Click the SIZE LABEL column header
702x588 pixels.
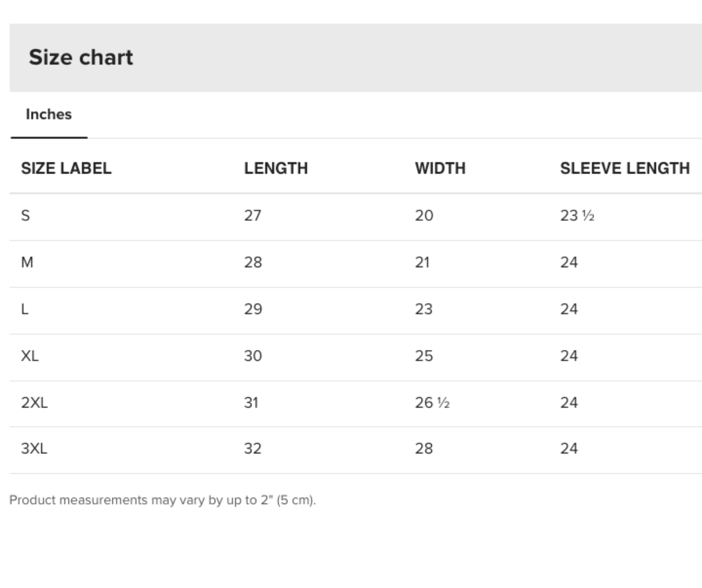coord(66,168)
